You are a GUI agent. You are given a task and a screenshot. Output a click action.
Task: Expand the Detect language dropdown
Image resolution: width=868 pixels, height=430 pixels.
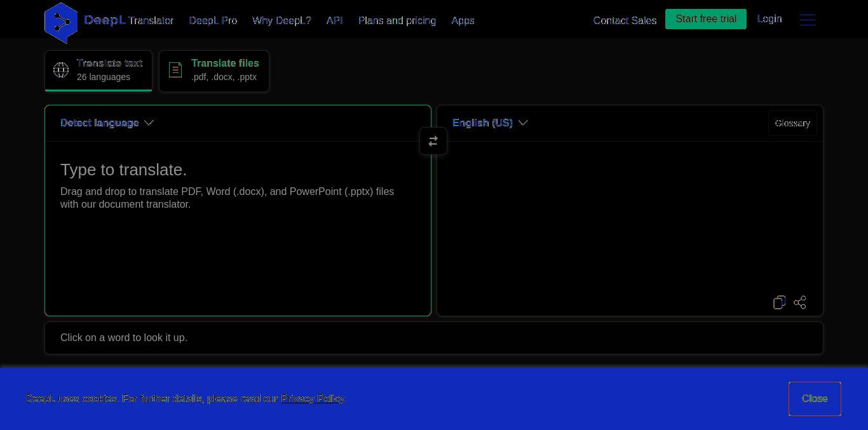(x=107, y=123)
